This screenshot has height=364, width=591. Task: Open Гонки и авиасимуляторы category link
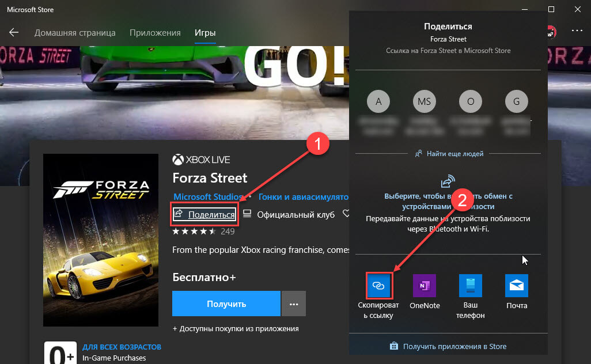pyautogui.click(x=303, y=197)
